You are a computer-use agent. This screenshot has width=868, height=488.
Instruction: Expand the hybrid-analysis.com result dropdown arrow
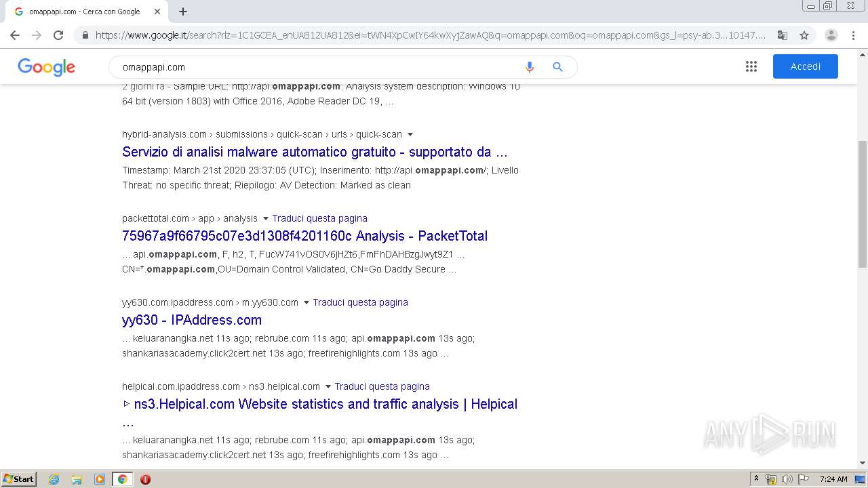point(410,135)
